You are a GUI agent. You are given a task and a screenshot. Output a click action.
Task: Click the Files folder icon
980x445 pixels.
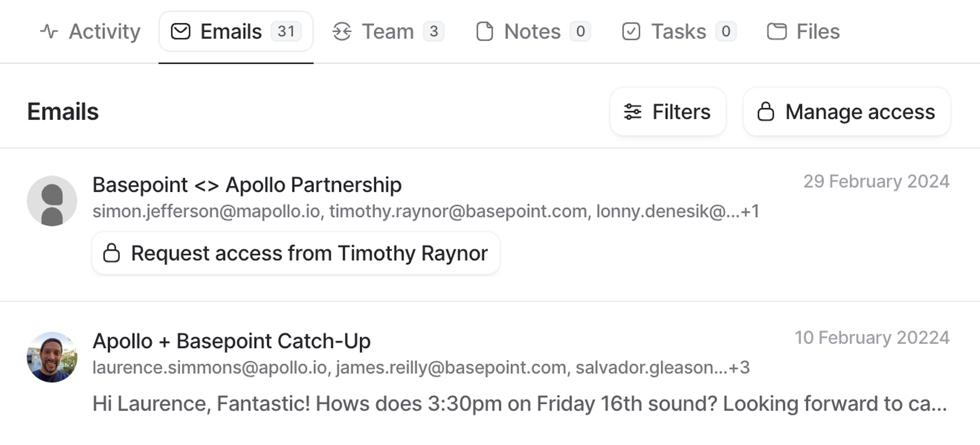[776, 31]
